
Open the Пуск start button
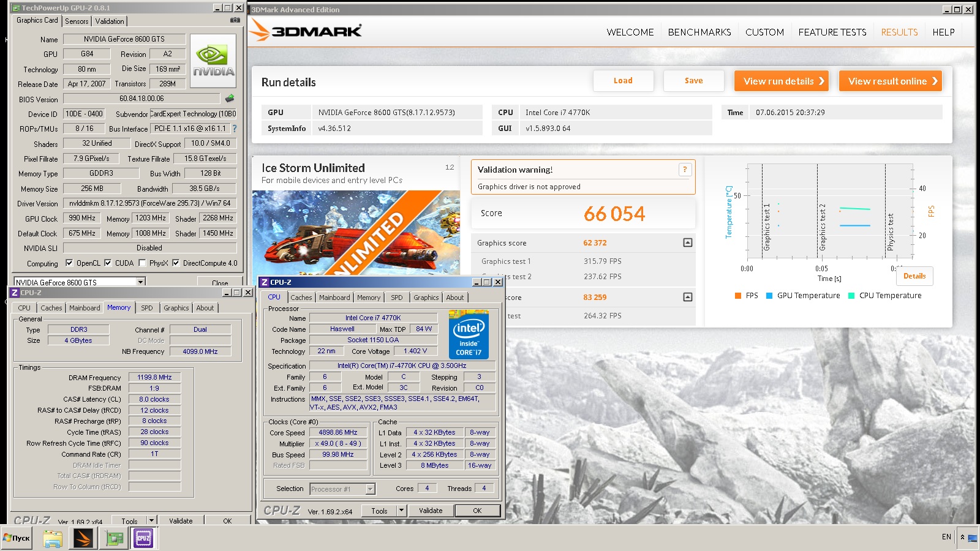17,538
